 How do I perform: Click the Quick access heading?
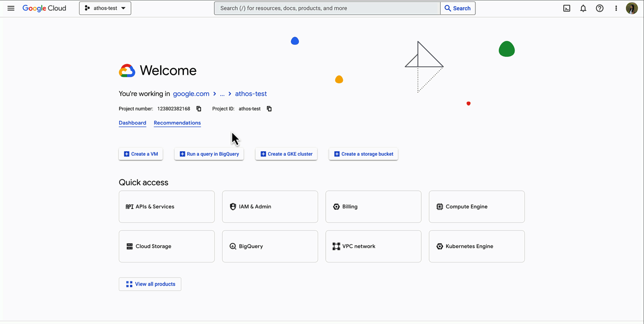[x=144, y=183]
